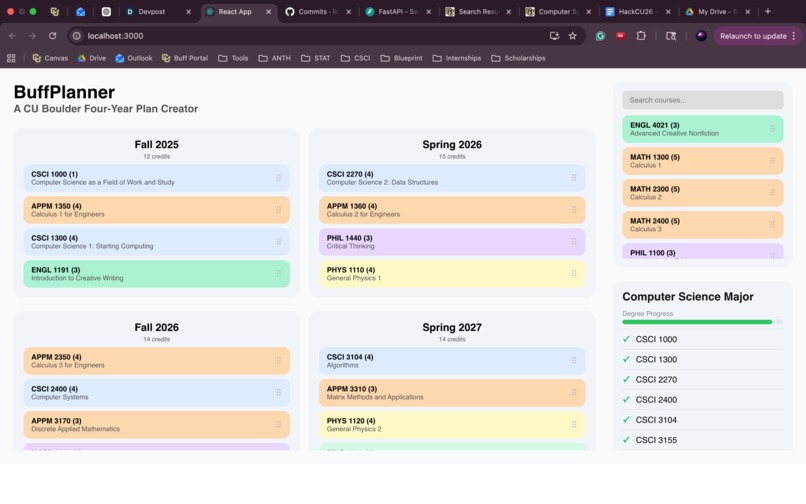The image size is (806, 504).
Task: Open the Tools bookmarks folder
Action: (233, 58)
